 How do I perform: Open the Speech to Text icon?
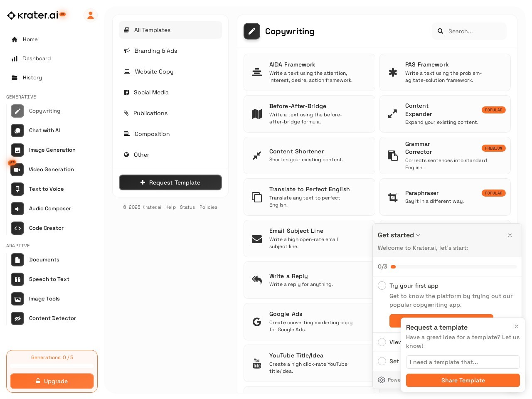(17, 279)
